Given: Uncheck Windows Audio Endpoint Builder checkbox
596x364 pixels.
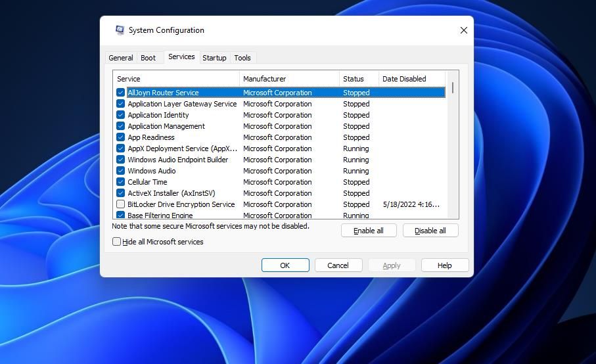Looking at the screenshot, I should point(120,160).
